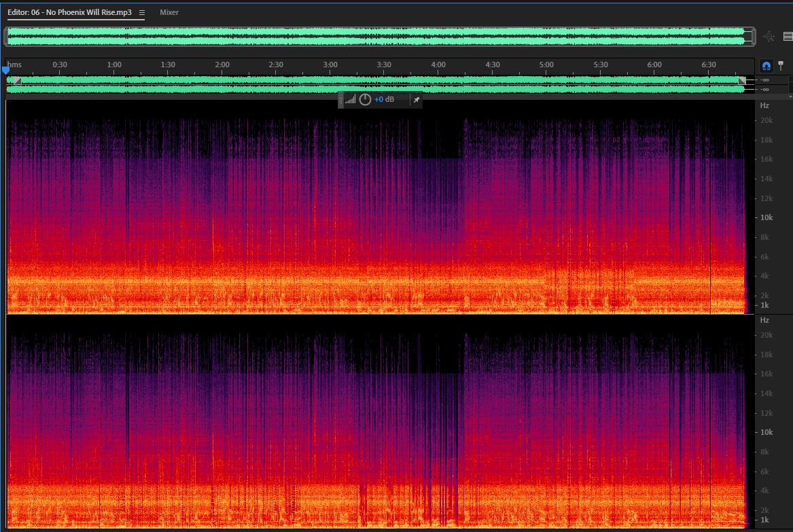Image resolution: width=793 pixels, height=532 pixels.
Task: Click the +0 dB gain value field
Action: (x=384, y=100)
